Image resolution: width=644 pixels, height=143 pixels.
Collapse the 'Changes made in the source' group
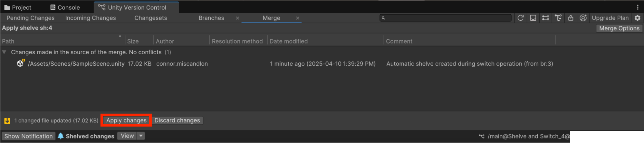click(4, 52)
